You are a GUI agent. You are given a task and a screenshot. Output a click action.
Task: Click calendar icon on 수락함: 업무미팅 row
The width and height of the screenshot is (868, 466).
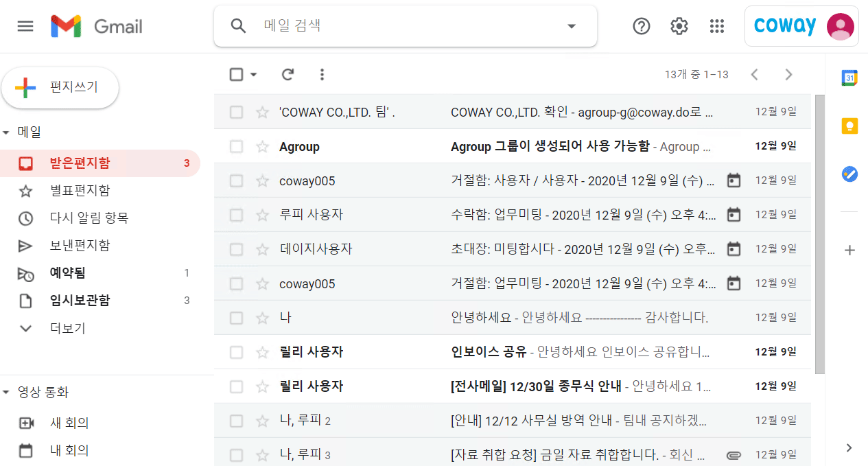(734, 215)
